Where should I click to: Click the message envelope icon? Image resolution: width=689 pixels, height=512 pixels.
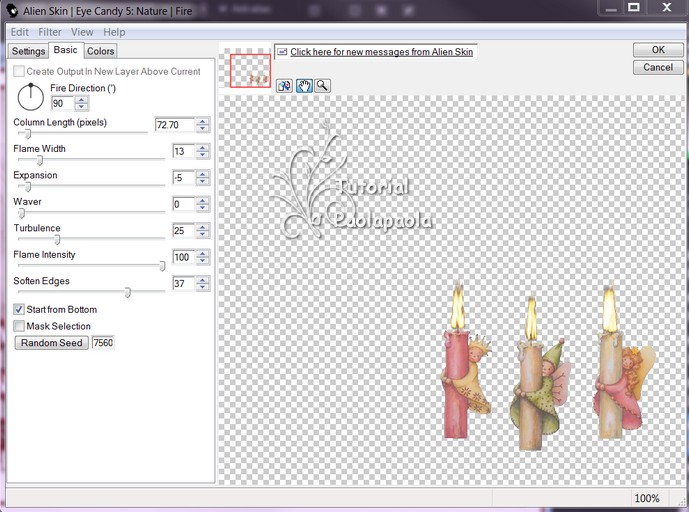click(282, 52)
